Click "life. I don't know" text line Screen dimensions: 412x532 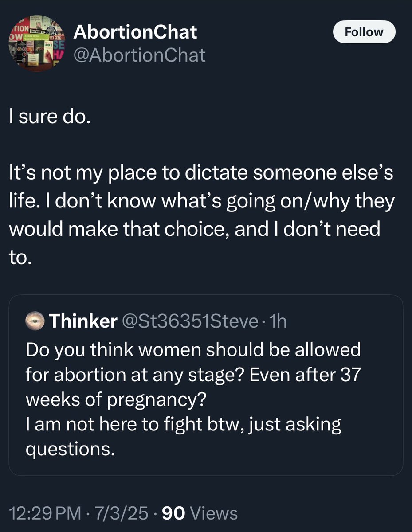tap(202, 202)
